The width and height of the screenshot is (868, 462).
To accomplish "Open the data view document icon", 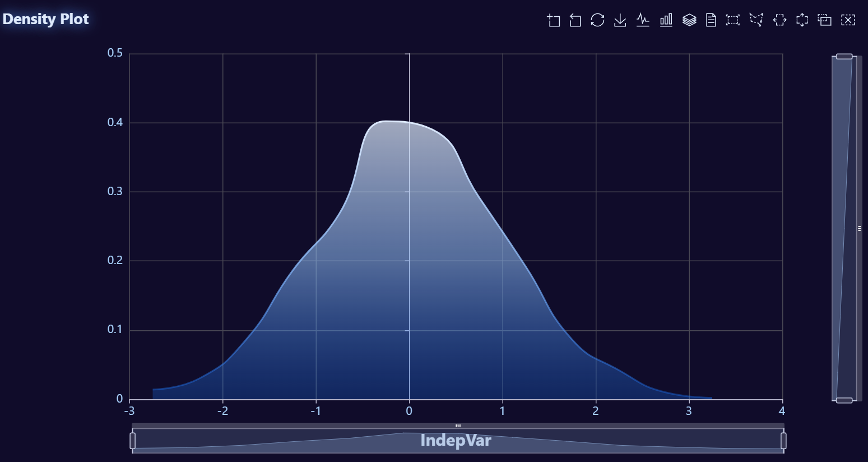I will coord(711,20).
